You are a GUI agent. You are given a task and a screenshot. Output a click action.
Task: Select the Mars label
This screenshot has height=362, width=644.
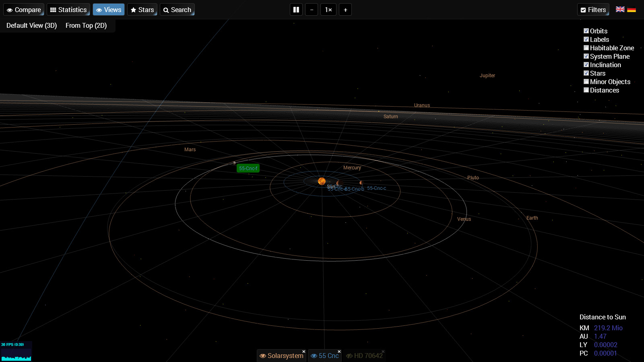[190, 150]
